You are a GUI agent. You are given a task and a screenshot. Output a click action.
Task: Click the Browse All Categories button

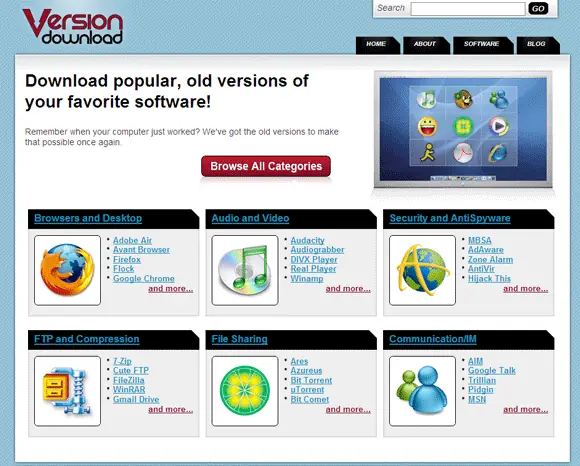pyautogui.click(x=266, y=166)
